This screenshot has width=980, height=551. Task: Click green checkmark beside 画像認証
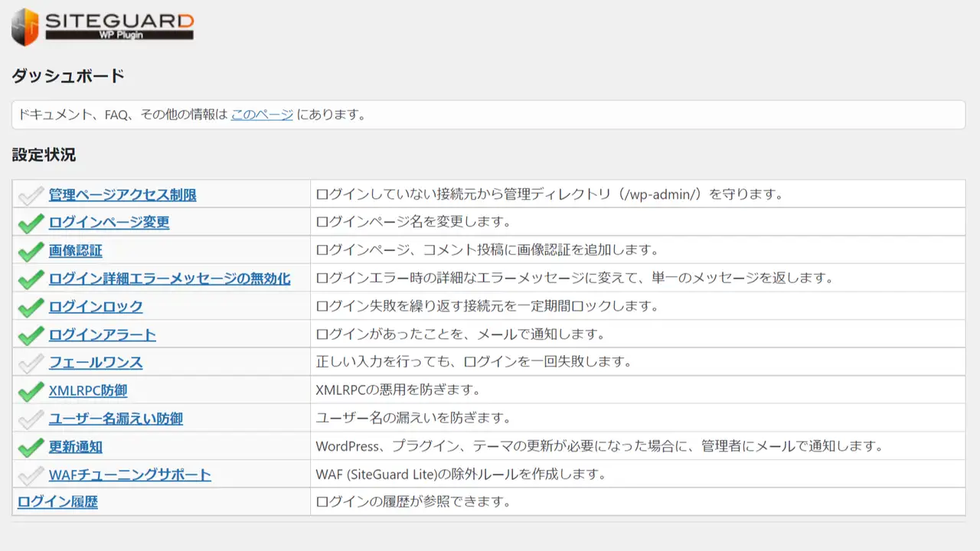31,252
